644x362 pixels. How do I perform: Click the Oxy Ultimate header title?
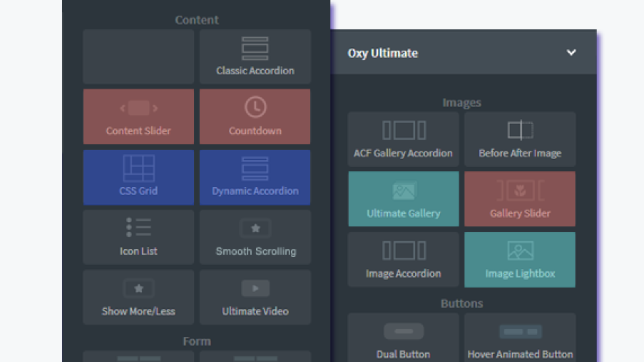[383, 53]
